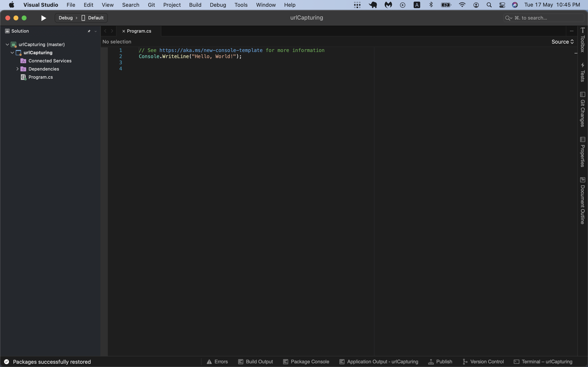Run the project with the play button
This screenshot has height=367, width=588.
tap(43, 18)
